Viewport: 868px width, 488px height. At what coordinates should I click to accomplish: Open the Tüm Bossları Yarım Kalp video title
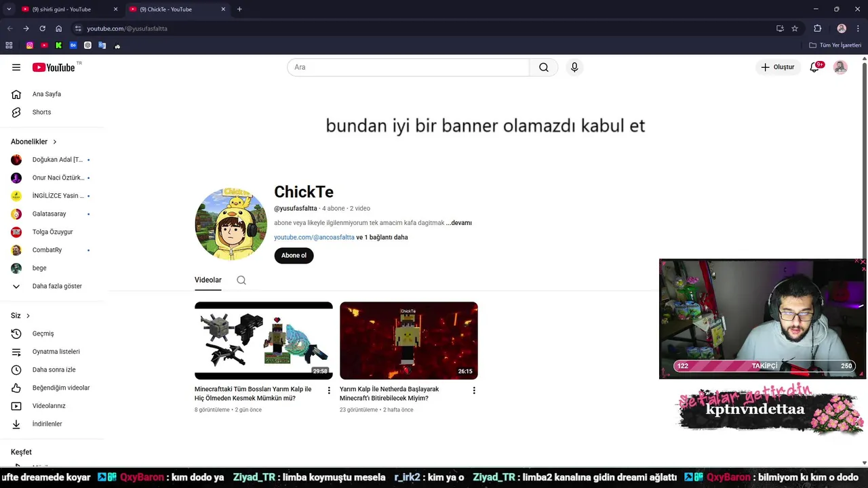[x=253, y=394]
